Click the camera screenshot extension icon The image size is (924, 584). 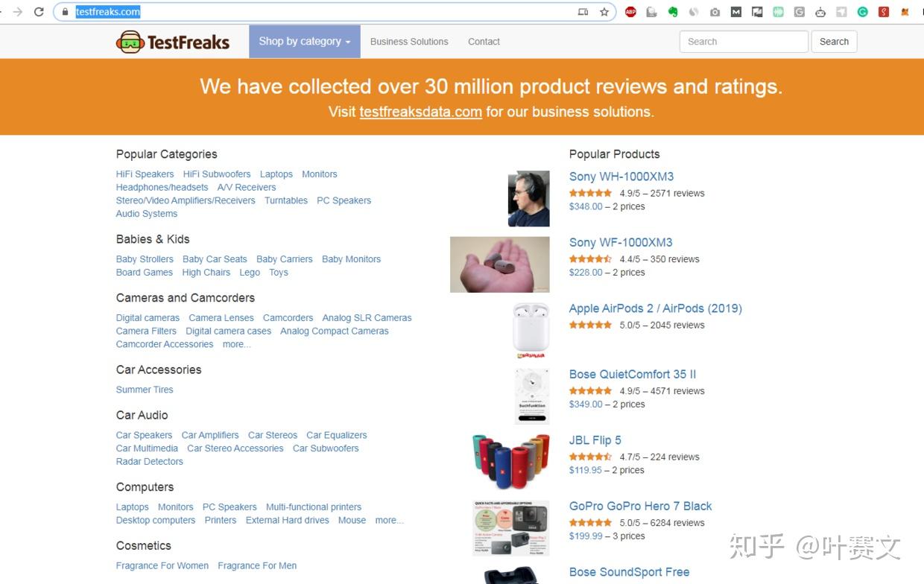pos(715,12)
